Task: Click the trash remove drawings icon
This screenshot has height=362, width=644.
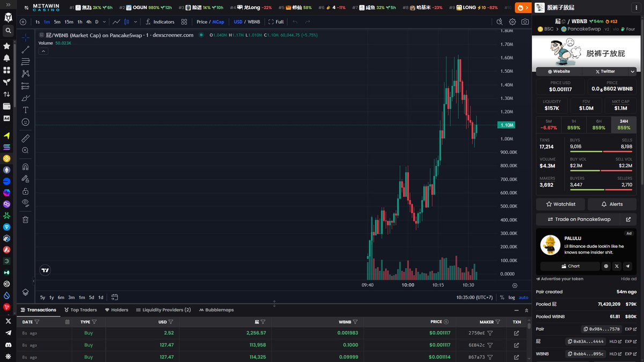Action: click(x=25, y=219)
